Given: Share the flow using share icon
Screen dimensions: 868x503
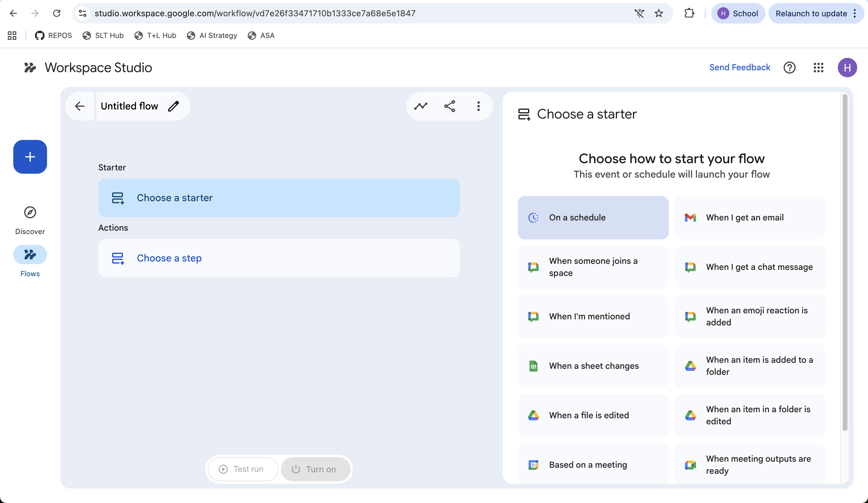Looking at the screenshot, I should click(449, 106).
